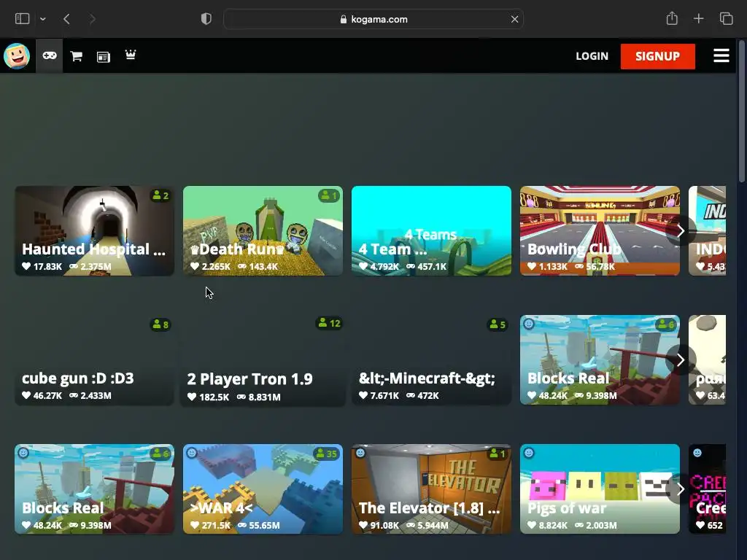Open the <-Minecraft-> game

tap(431, 360)
